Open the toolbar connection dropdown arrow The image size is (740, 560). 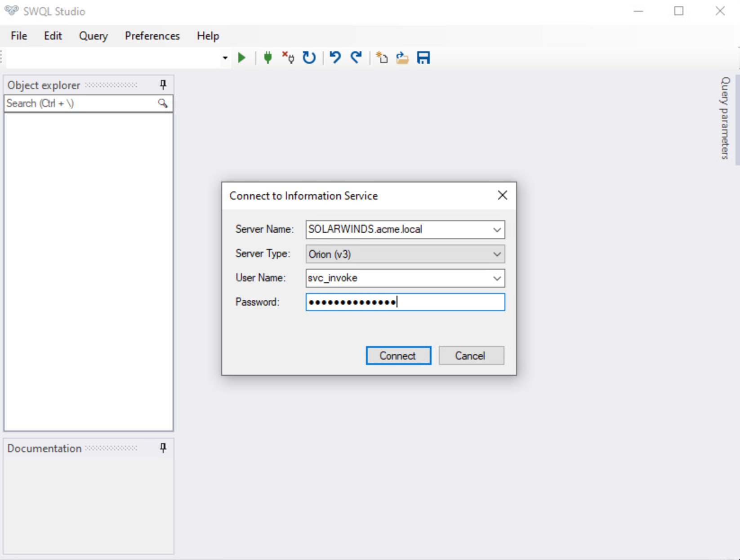pos(225,58)
